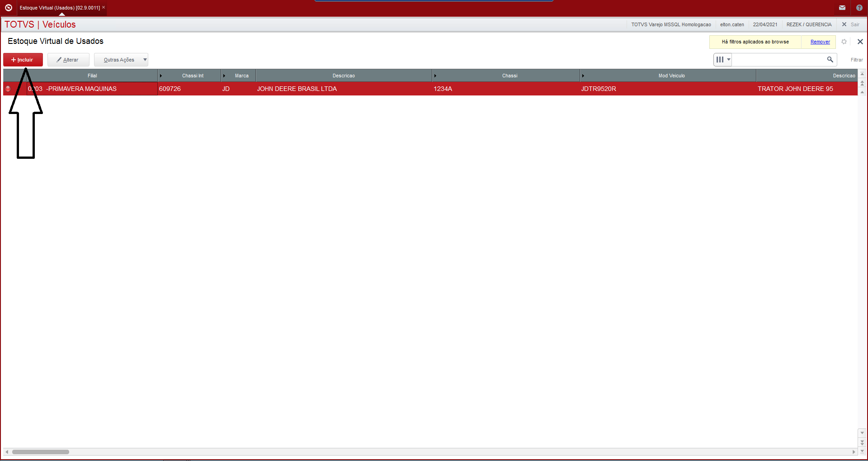Click the date 22/04/2021 label

point(765,24)
